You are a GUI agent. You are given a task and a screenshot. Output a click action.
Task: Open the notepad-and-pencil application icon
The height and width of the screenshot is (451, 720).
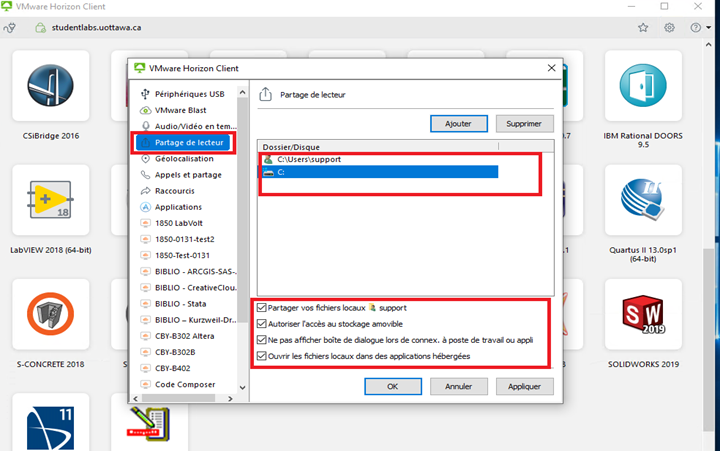pyautogui.click(x=149, y=424)
